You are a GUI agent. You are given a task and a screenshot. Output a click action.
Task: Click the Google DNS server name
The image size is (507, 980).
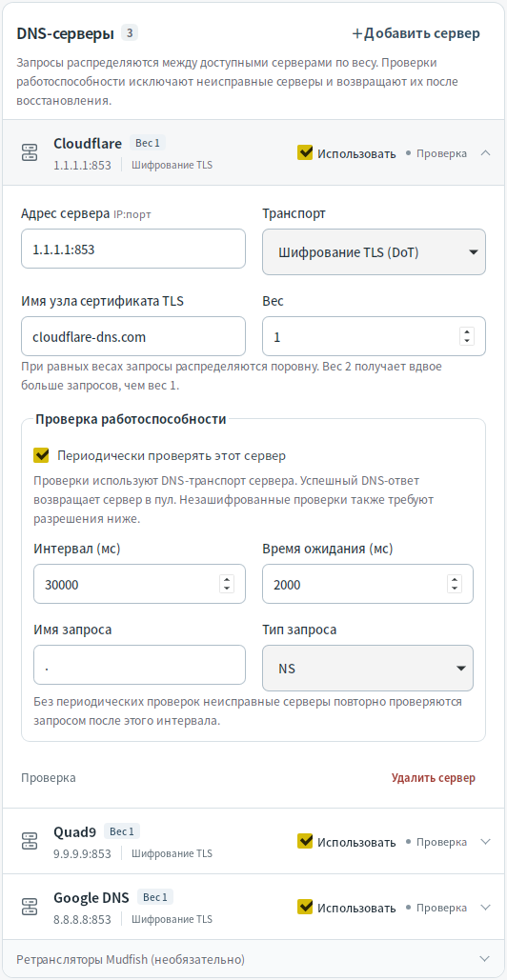point(91,897)
